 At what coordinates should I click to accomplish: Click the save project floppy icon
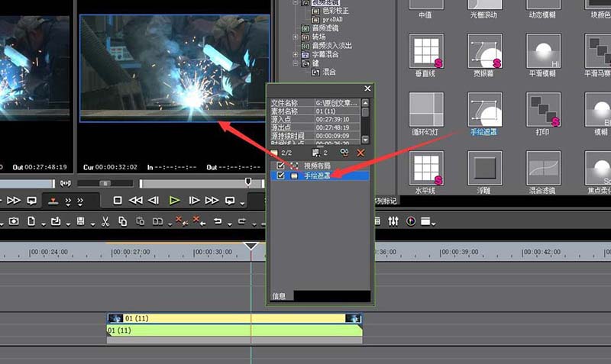pos(80,221)
